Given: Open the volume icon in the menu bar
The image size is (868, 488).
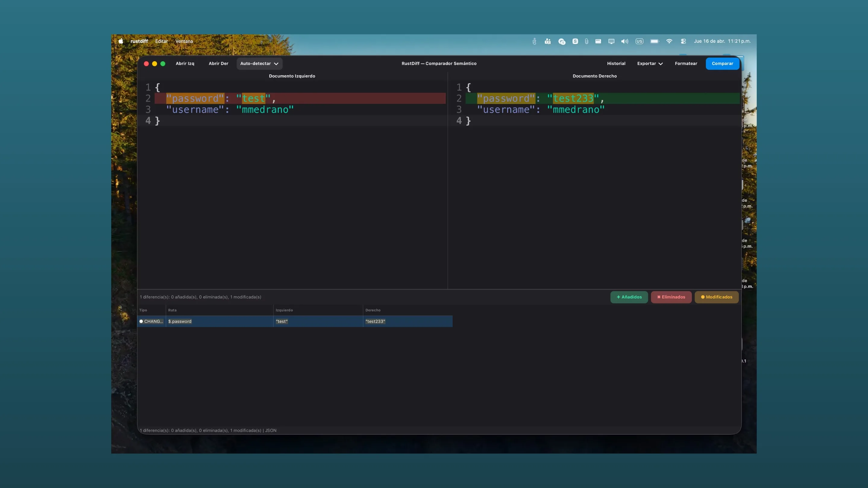Looking at the screenshot, I should point(625,41).
